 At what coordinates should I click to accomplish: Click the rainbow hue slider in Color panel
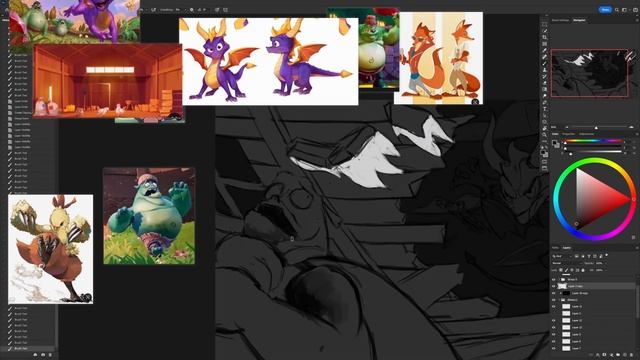(593, 141)
